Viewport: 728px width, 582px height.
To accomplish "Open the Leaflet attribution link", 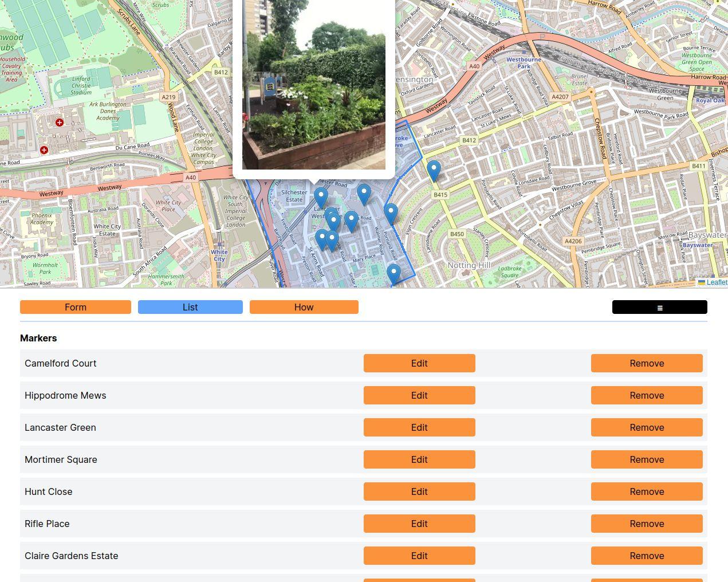I will pos(717,282).
